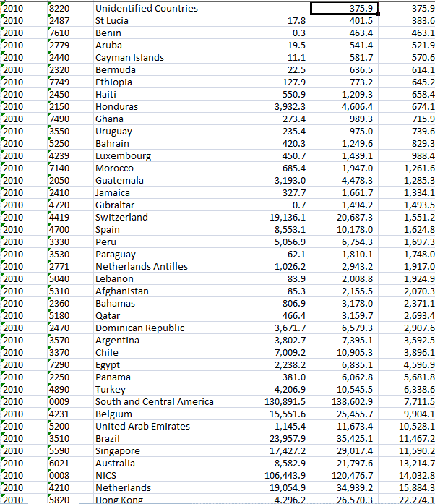
Task: Click the bold-bordered active cell showing 375.9
Action: tap(344, 9)
